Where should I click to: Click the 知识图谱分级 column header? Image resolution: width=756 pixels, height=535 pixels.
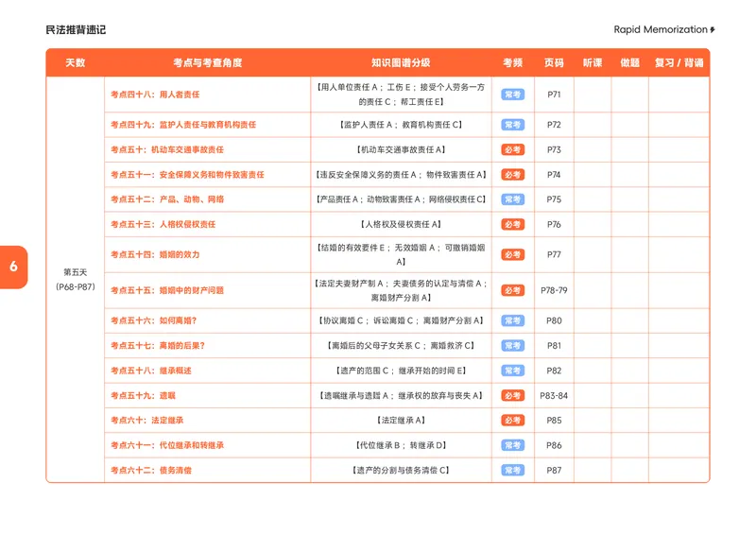pyautogui.click(x=401, y=62)
